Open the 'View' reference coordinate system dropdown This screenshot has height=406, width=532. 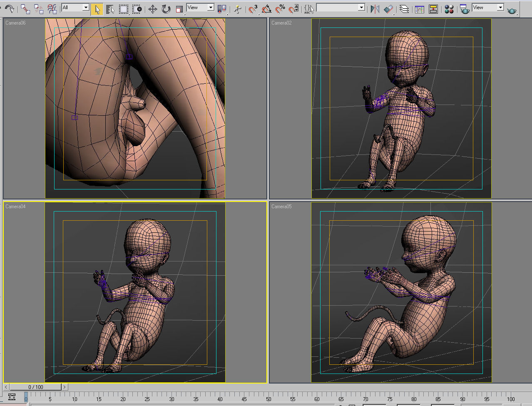click(200, 7)
